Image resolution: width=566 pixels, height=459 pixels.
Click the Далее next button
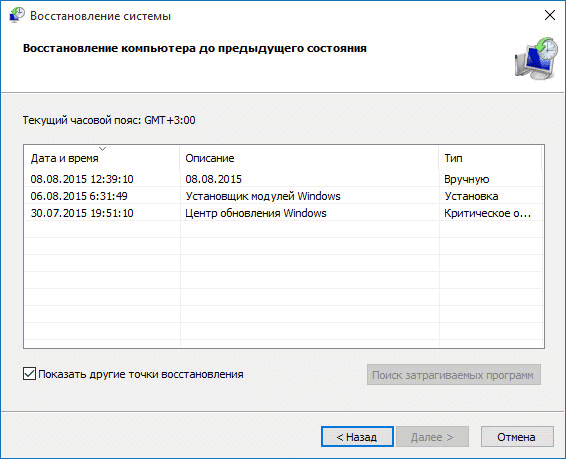[x=432, y=437]
